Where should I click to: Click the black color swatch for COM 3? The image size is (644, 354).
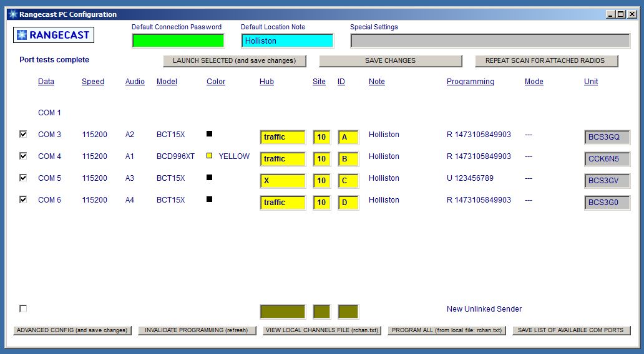[209, 134]
